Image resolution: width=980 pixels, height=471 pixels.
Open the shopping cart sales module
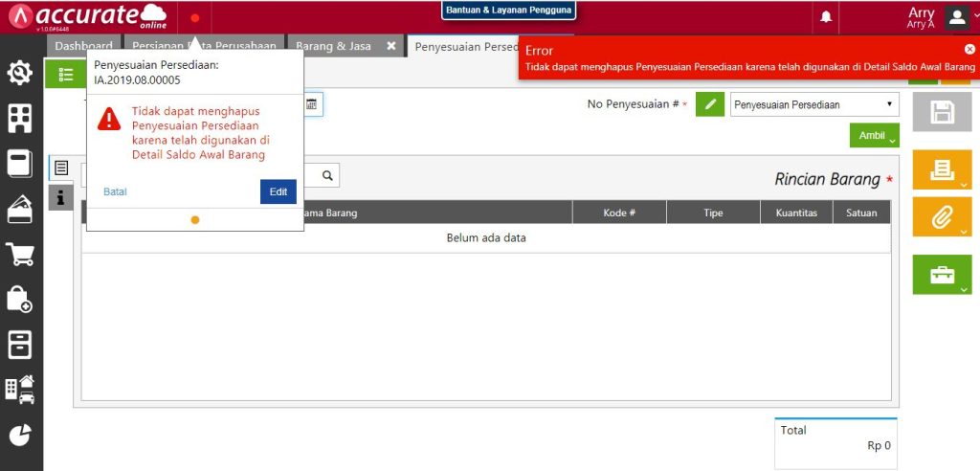click(20, 254)
